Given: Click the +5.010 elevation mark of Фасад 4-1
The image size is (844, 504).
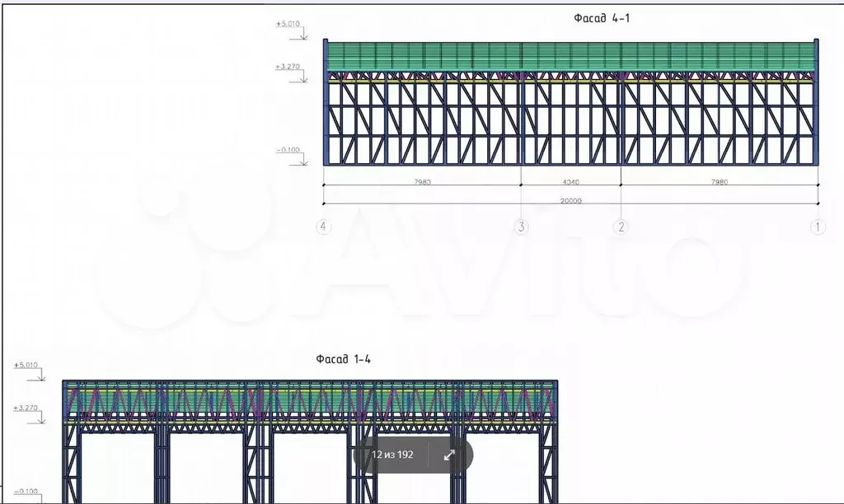Looking at the screenshot, I should point(288,24).
